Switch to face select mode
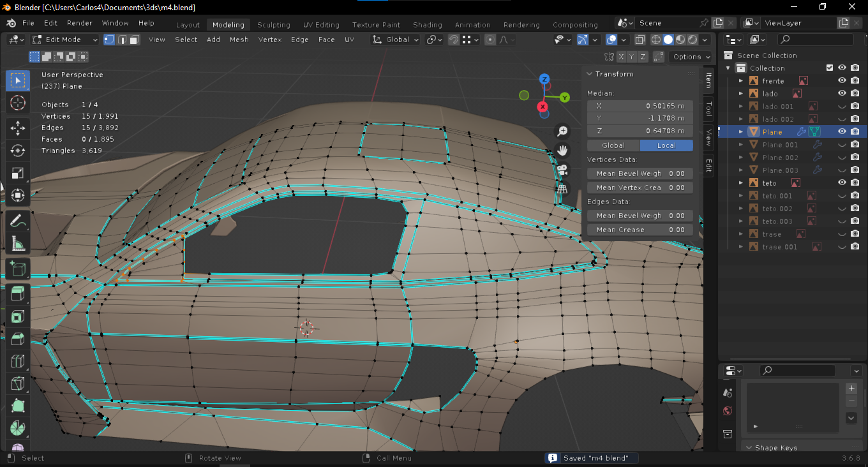The width and height of the screenshot is (868, 467). click(x=134, y=40)
